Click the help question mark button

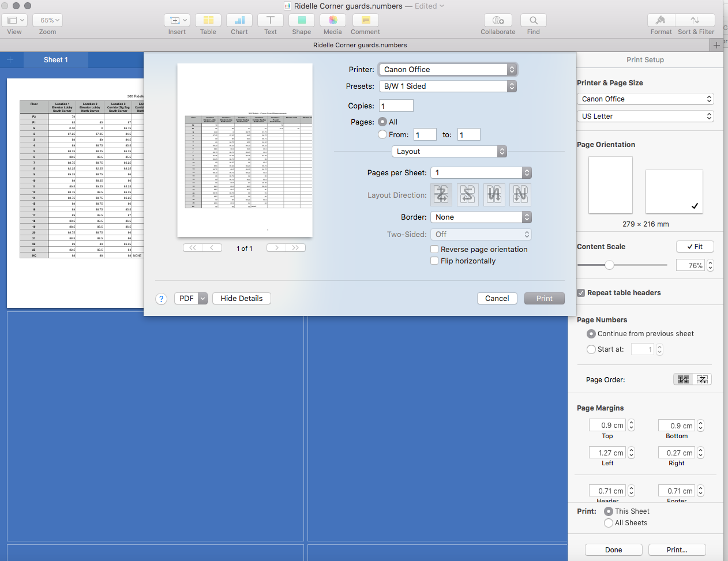click(162, 299)
